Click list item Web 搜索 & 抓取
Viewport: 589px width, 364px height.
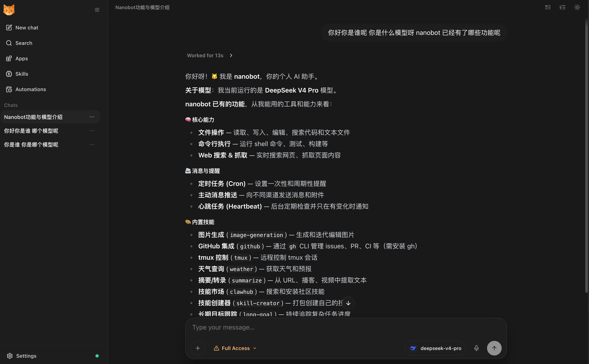pos(270,155)
